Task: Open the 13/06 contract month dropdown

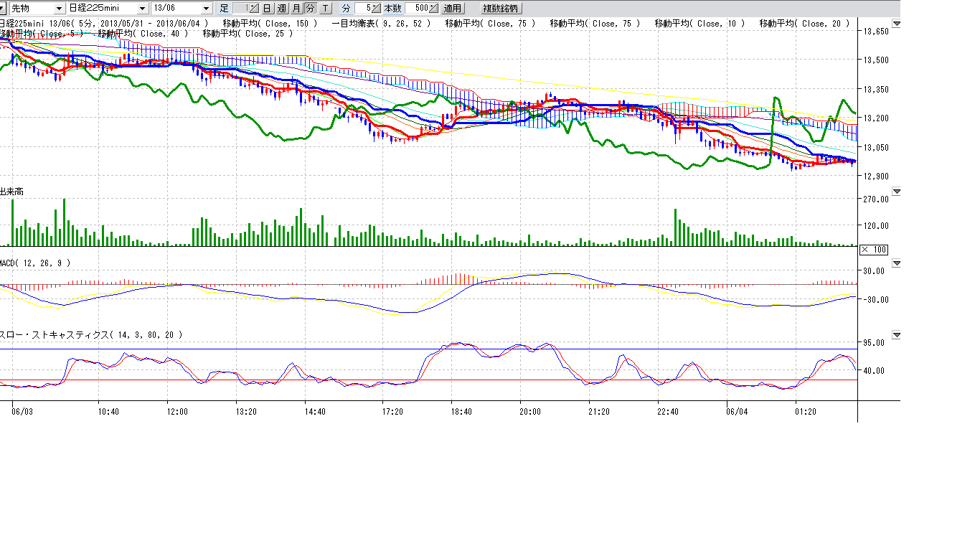Action: click(x=207, y=9)
